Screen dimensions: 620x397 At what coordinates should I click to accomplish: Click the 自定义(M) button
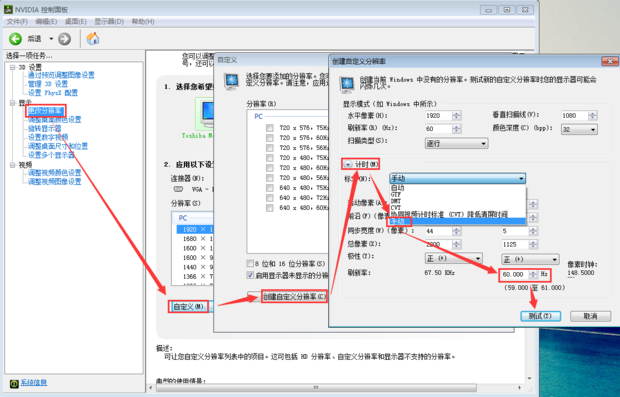190,306
